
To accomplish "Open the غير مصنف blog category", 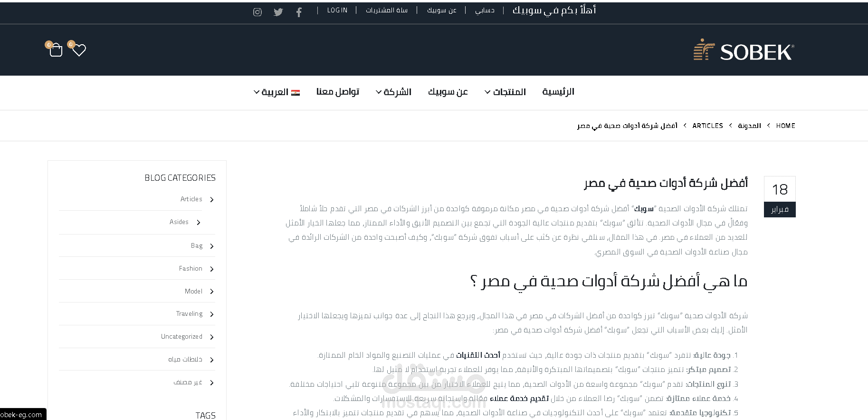I will point(188,382).
